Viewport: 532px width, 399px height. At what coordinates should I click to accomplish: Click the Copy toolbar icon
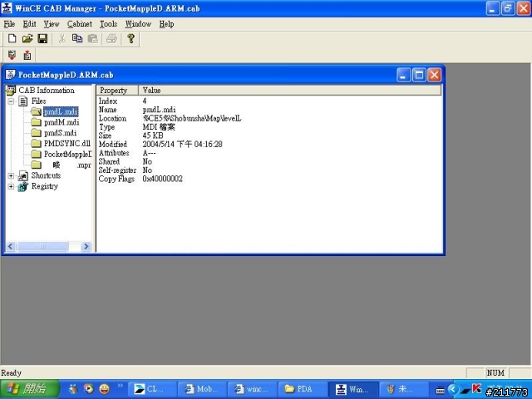point(77,38)
